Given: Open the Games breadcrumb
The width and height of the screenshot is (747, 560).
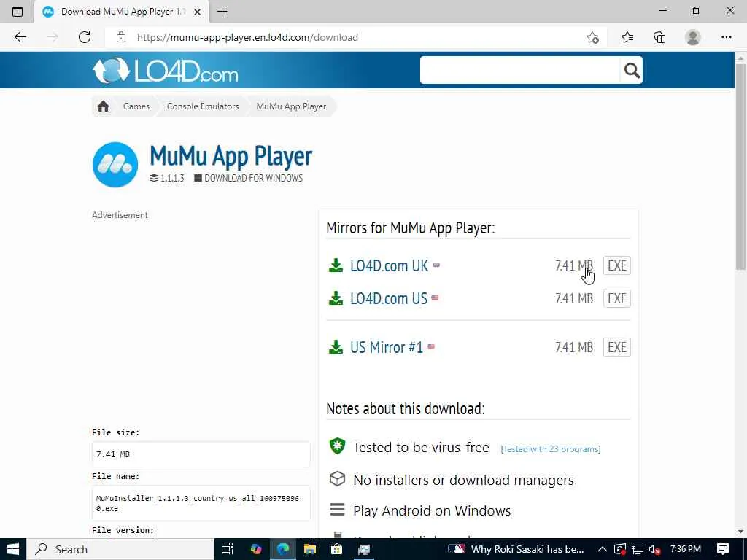Looking at the screenshot, I should point(136,106).
